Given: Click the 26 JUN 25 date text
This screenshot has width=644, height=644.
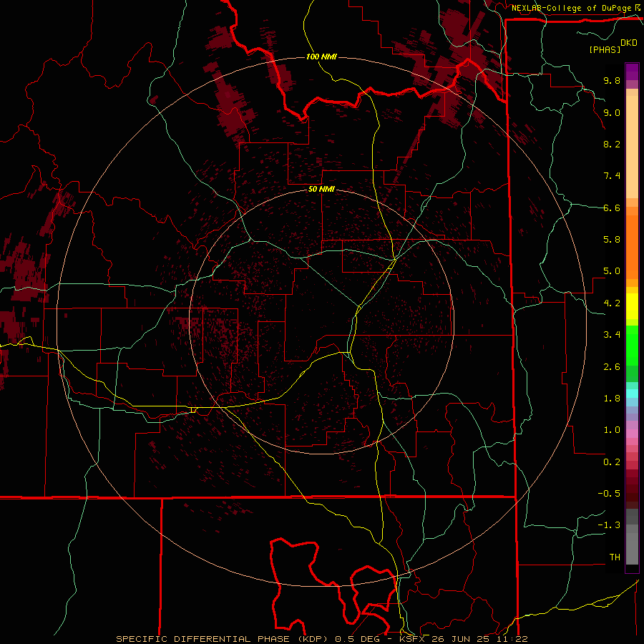Looking at the screenshot, I should 461,639.
